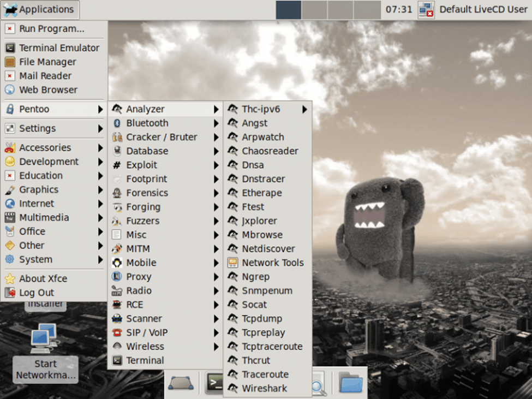Expand the Settings submenu

[53, 128]
